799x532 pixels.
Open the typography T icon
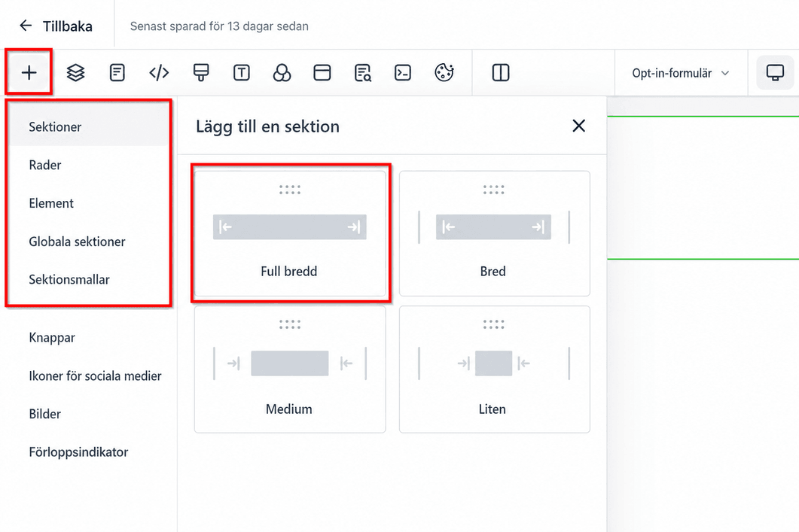(x=242, y=73)
